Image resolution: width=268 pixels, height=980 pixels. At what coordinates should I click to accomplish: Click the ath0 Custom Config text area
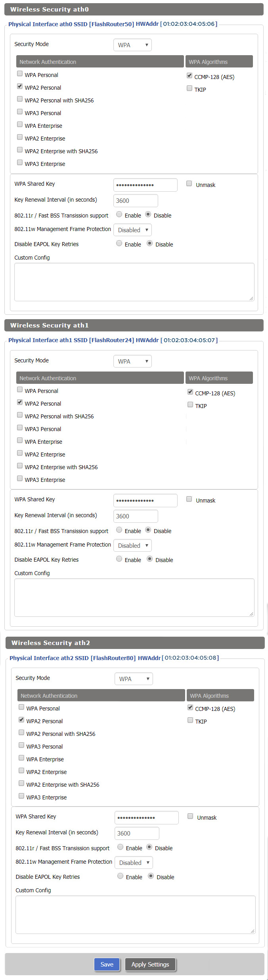(x=134, y=282)
